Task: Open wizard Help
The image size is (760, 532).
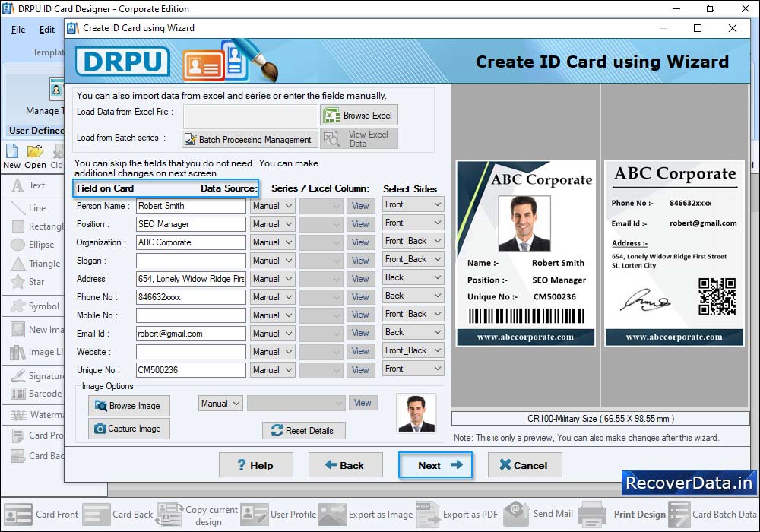Action: [256, 466]
